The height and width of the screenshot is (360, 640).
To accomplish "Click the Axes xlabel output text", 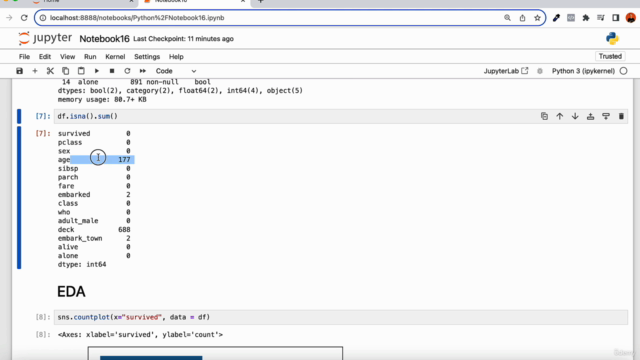I will (x=140, y=335).
